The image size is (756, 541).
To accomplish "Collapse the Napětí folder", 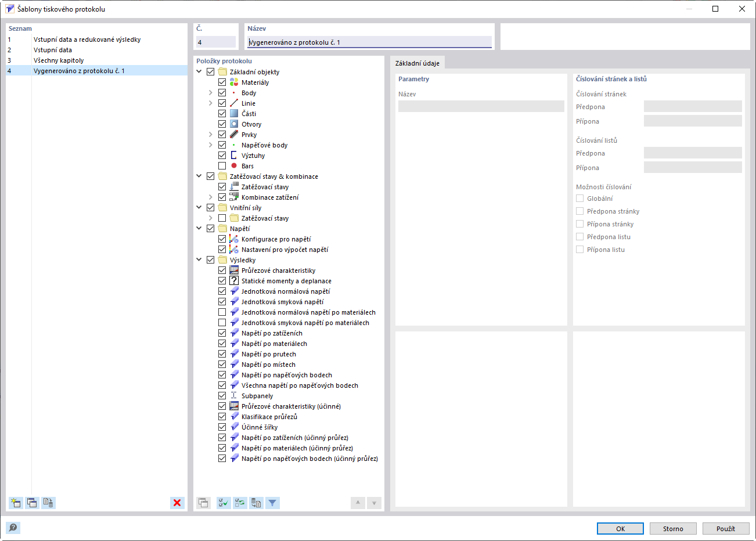I will tap(199, 229).
